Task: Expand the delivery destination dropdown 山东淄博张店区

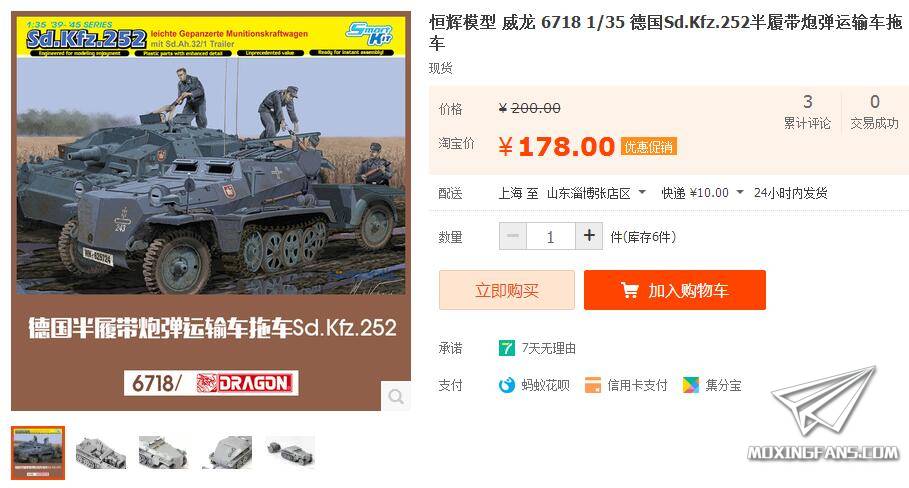Action: click(x=597, y=193)
